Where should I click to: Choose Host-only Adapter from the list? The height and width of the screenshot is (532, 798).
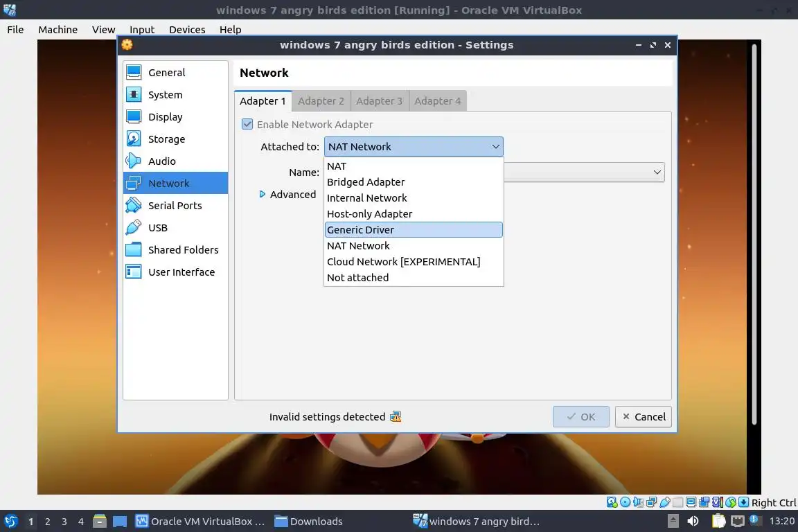click(414, 214)
